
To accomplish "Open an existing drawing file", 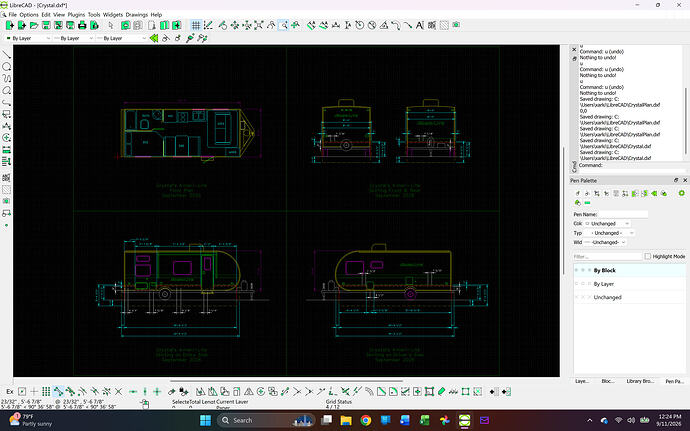I will point(34,26).
